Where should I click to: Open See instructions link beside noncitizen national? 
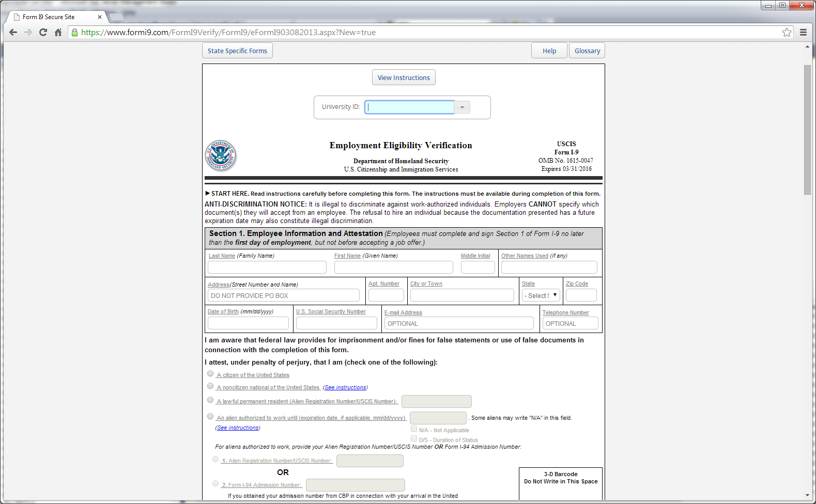(x=345, y=387)
